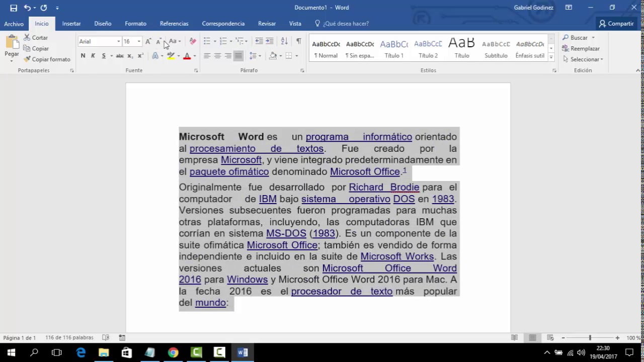Click the Redo/Repeat arrow icon
Image resolution: width=644 pixels, height=362 pixels.
coord(44,8)
